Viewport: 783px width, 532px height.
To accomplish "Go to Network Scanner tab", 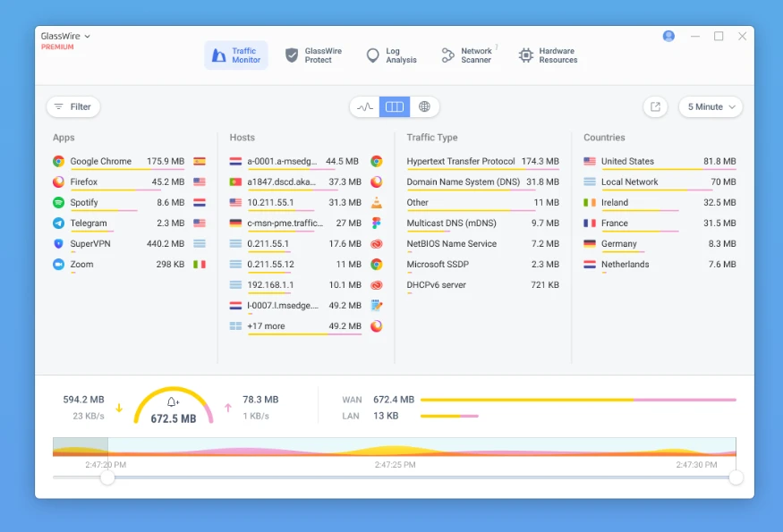I will coord(467,55).
